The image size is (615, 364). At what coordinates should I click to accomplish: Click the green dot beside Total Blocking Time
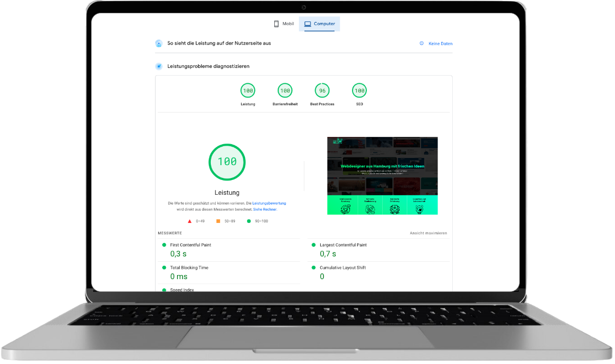pyautogui.click(x=164, y=267)
